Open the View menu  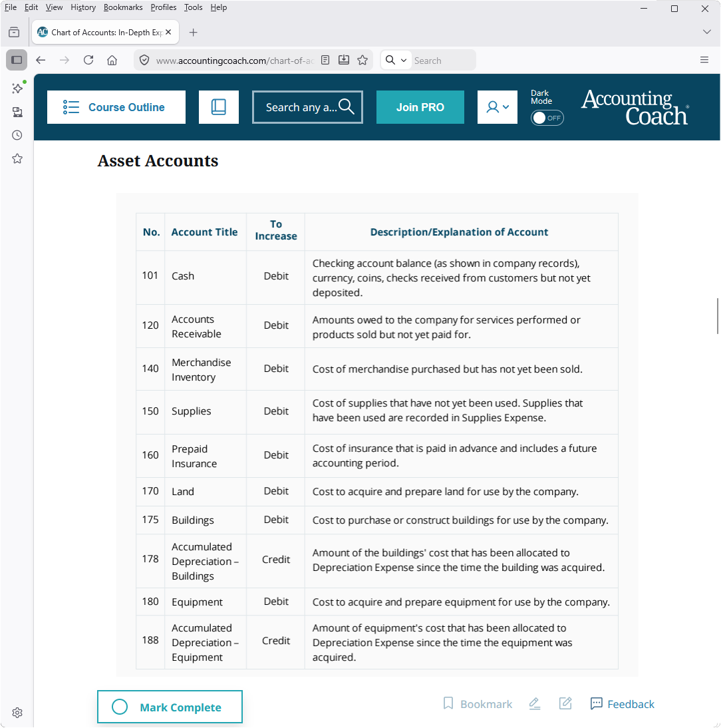(54, 7)
